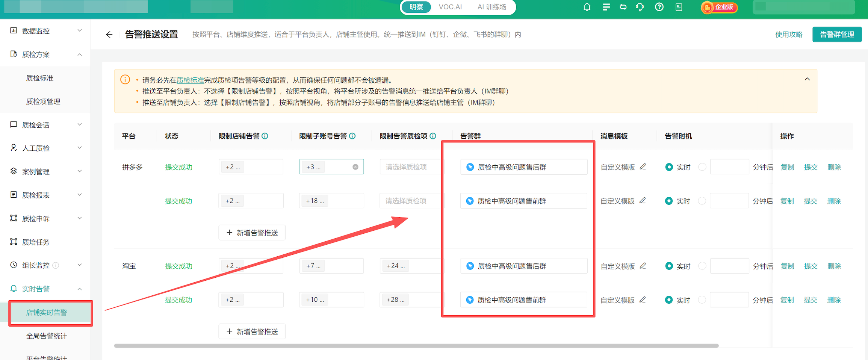Clear the +3 子账号告警 selection

(355, 166)
